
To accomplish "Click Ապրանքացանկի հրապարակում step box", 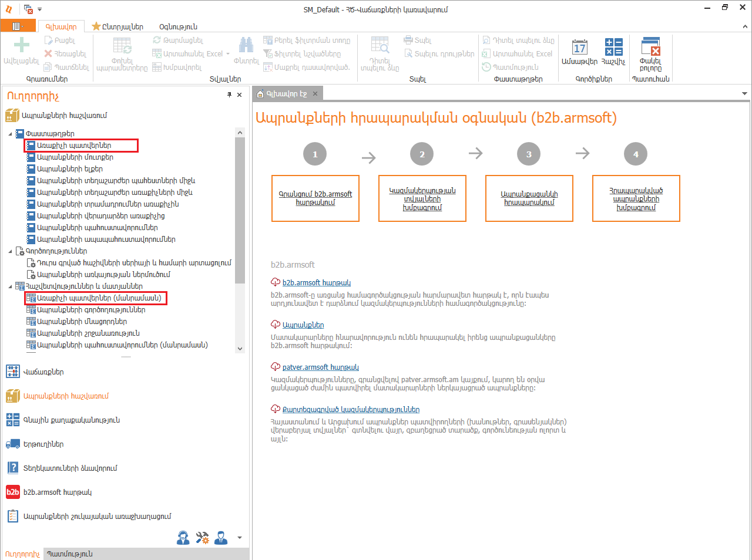I will [529, 198].
